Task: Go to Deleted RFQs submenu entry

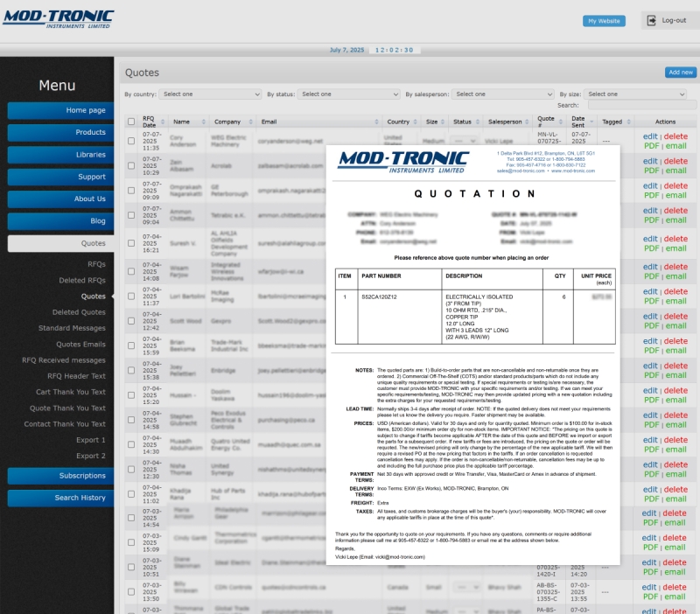Action: [82, 280]
